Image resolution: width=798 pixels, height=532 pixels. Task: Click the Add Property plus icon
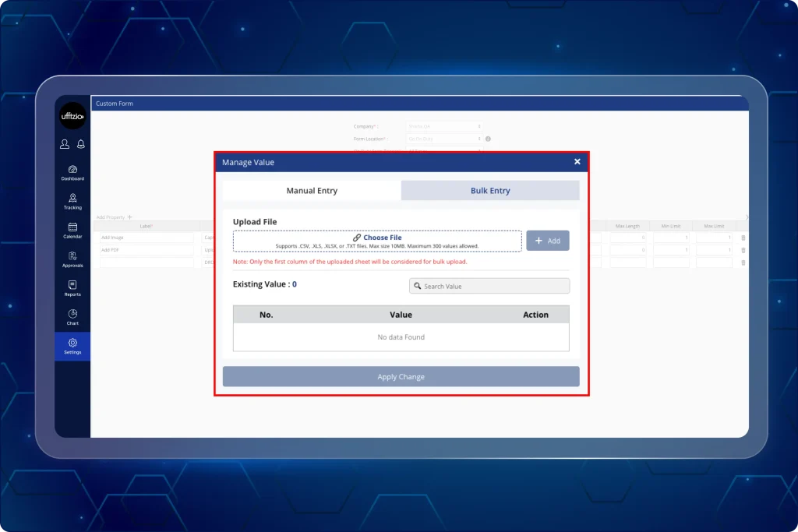130,217
